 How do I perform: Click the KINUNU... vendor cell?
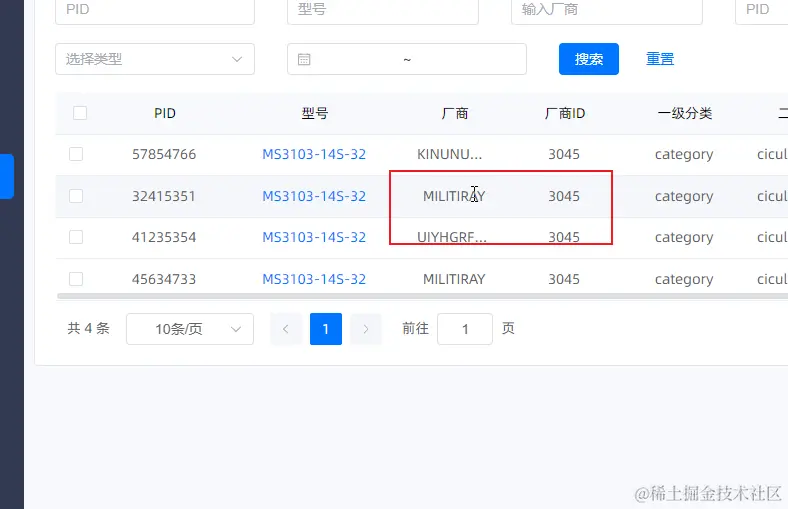[450, 154]
